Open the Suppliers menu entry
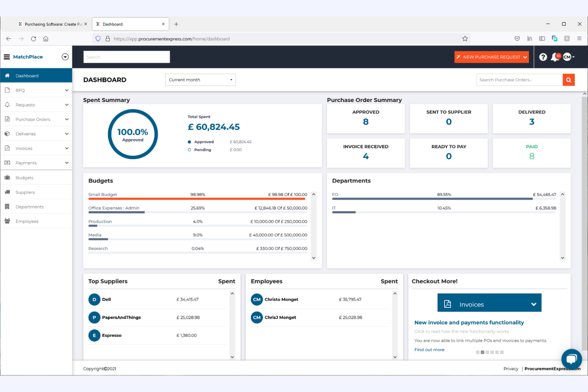This screenshot has height=392, width=588. click(25, 192)
